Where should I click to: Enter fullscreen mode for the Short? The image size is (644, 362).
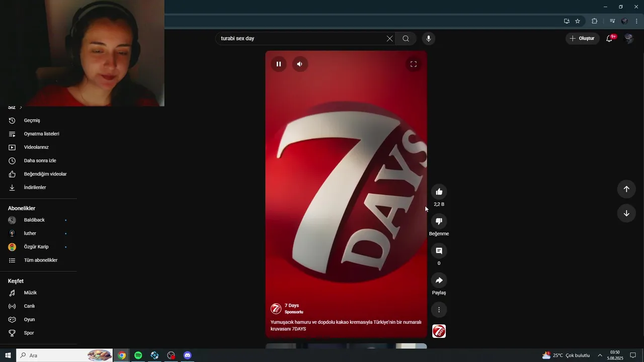[414, 64]
